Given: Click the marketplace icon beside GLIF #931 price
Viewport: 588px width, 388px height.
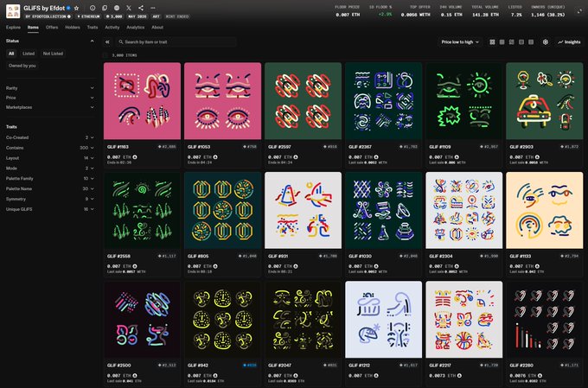Looking at the screenshot, I should 296,266.
